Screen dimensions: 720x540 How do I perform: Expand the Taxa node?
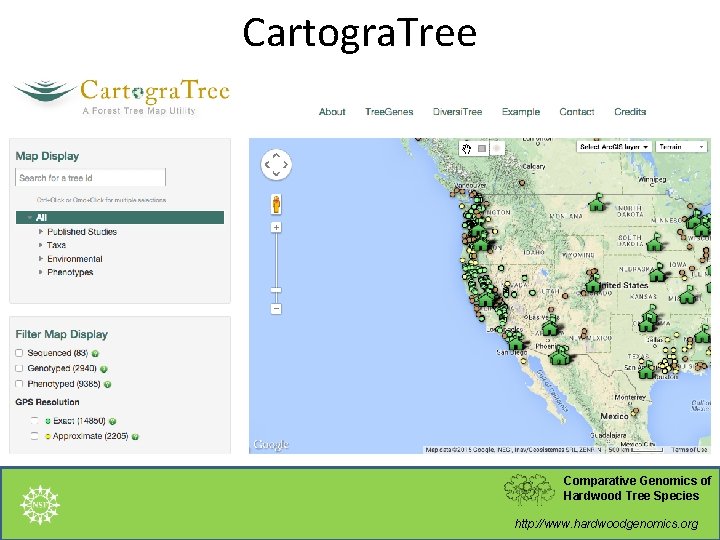pyautogui.click(x=41, y=245)
